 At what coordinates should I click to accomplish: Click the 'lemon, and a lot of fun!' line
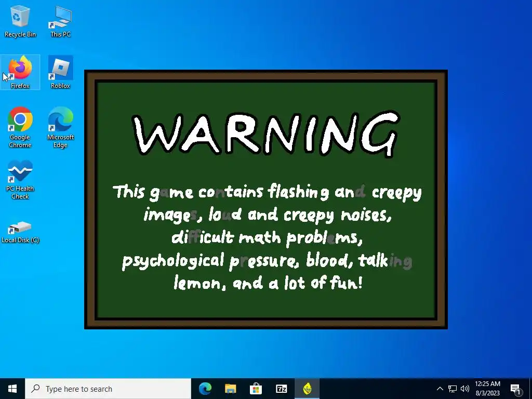[x=268, y=283]
